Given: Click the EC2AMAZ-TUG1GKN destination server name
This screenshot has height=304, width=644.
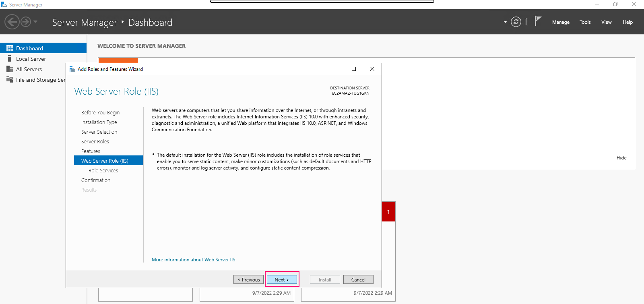Looking at the screenshot, I should coord(351,93).
